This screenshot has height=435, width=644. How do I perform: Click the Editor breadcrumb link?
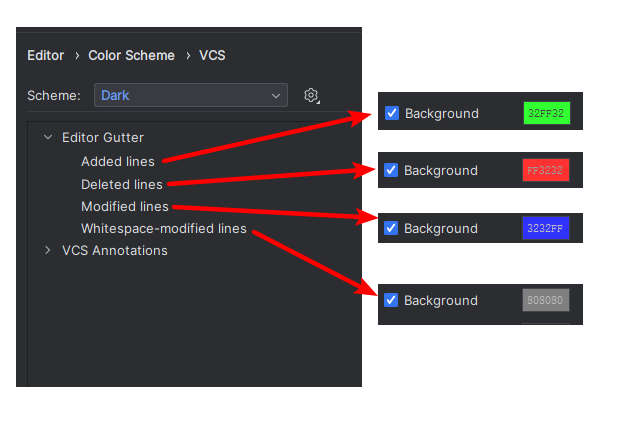point(46,55)
